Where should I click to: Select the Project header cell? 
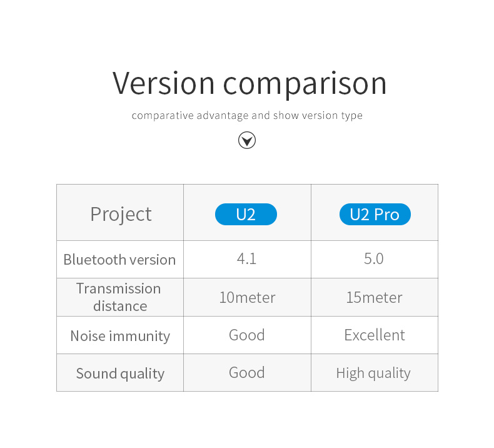(x=120, y=213)
